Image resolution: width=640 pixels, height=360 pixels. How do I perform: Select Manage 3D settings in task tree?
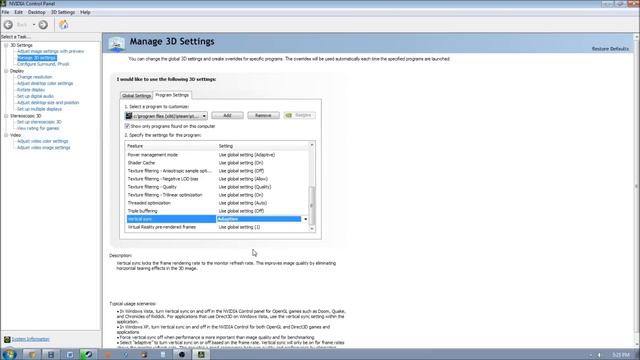click(37, 58)
